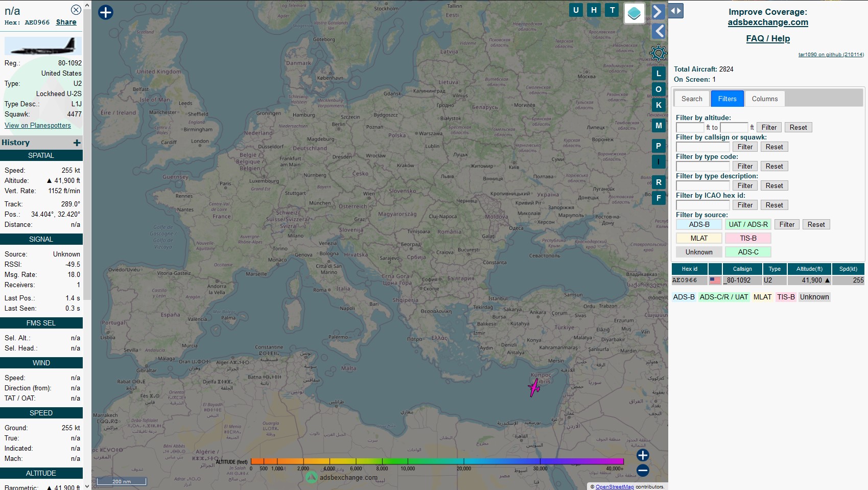
Task: Select the UAT / ADS-R source option
Action: [748, 224]
